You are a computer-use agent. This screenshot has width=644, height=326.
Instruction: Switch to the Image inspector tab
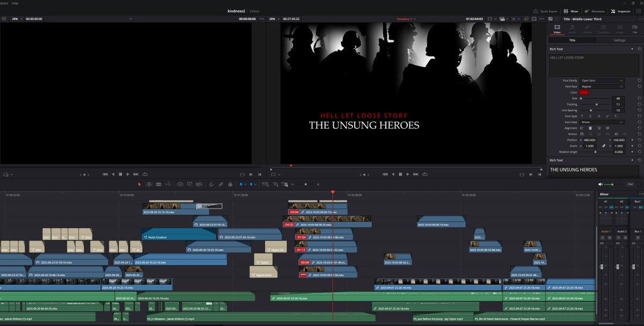coord(620,28)
